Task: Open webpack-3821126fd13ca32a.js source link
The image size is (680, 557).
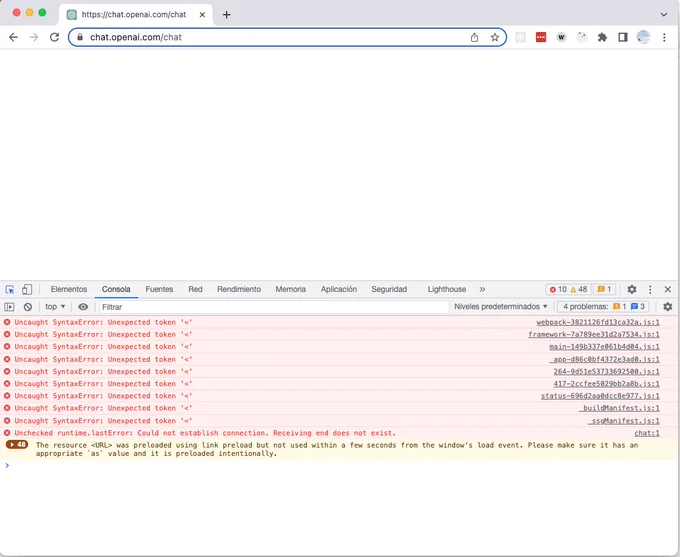Action: 598,322
